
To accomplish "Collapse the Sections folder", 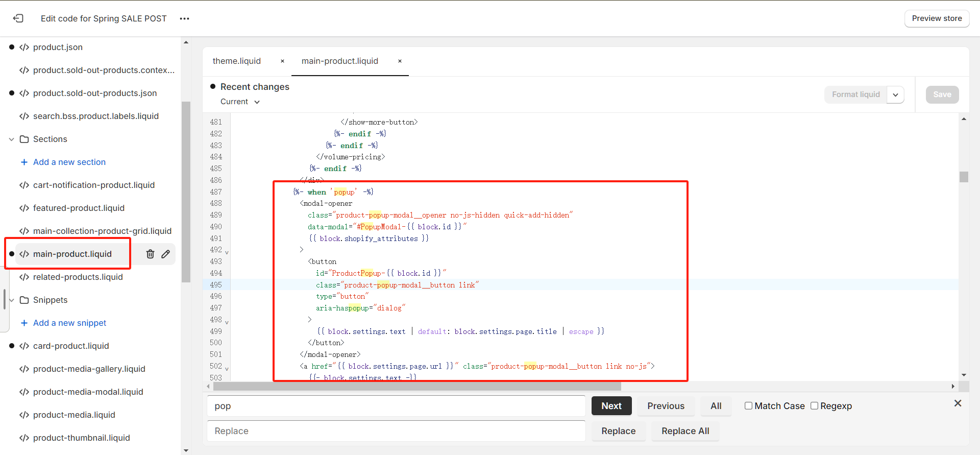I will click(11, 139).
